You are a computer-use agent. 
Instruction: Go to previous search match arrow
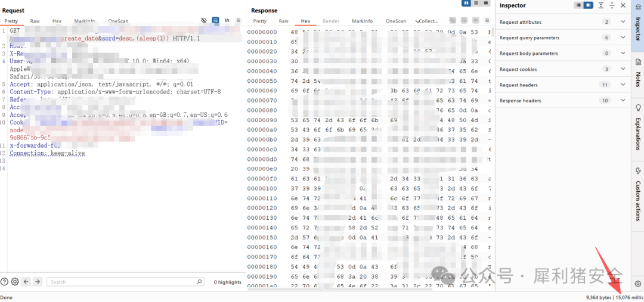26,282
